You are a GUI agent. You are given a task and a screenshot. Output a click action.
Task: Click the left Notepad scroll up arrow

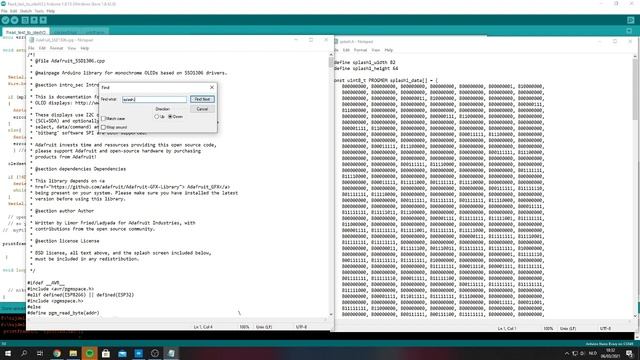tap(331, 54)
